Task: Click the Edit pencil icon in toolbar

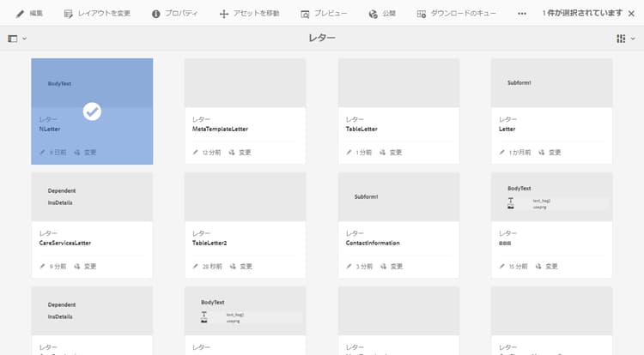Action: coord(20,14)
